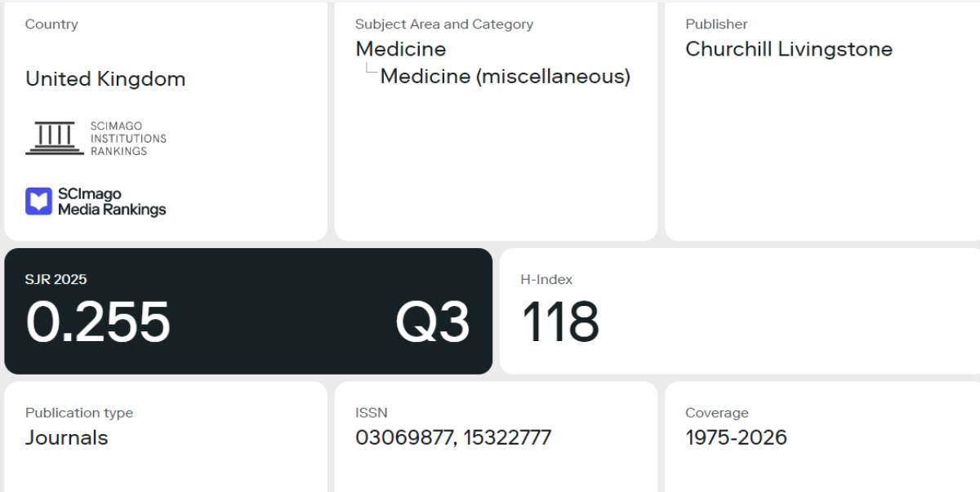Viewport: 980px width, 492px height.
Task: Click the Subject Area and Category heading
Action: [444, 24]
